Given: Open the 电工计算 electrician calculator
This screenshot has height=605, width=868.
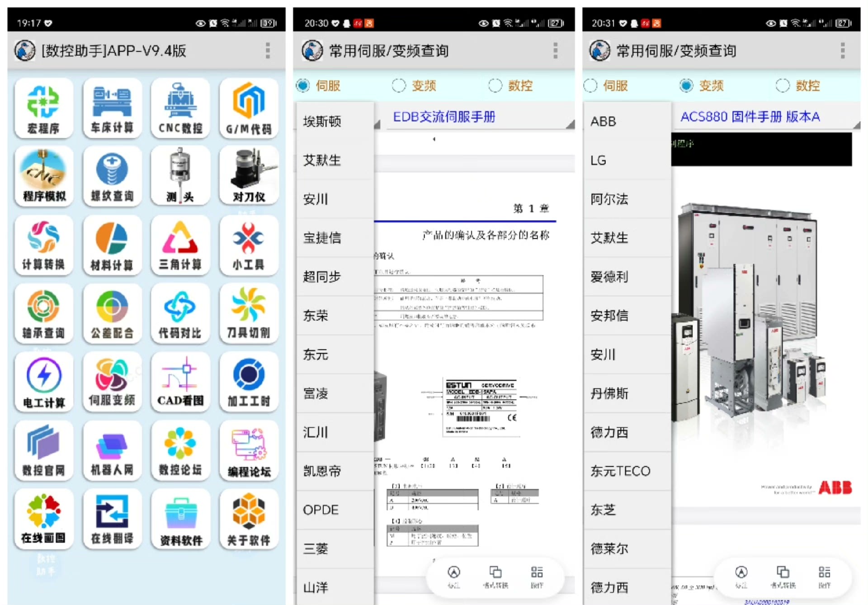Looking at the screenshot, I should point(43,383).
